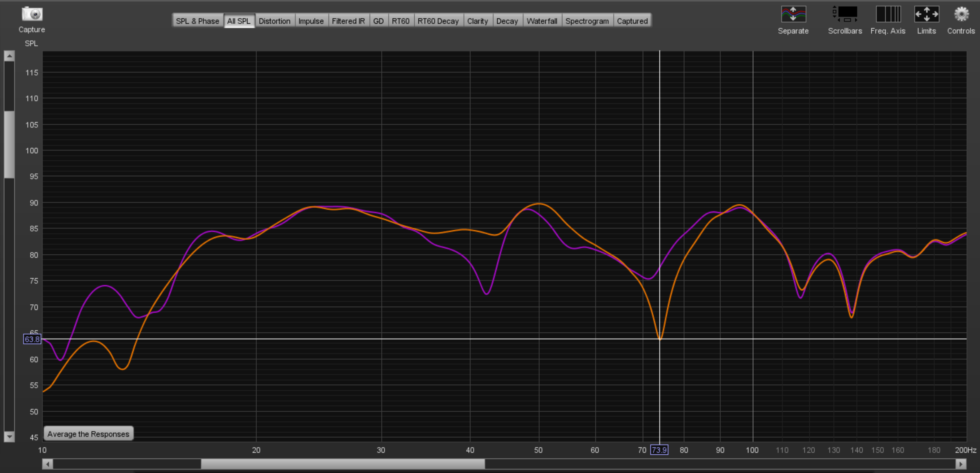Click horizontal scrollbar right arrow

961,464
